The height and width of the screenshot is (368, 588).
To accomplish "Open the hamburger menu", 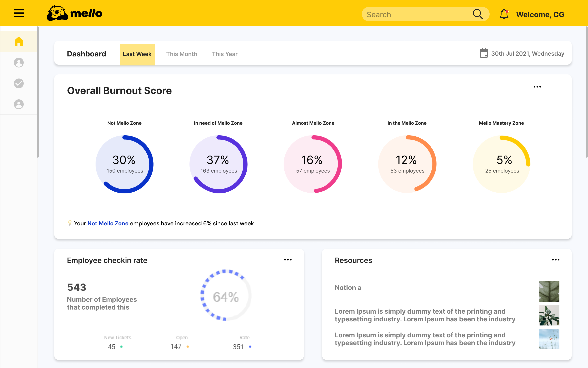I will (x=19, y=13).
